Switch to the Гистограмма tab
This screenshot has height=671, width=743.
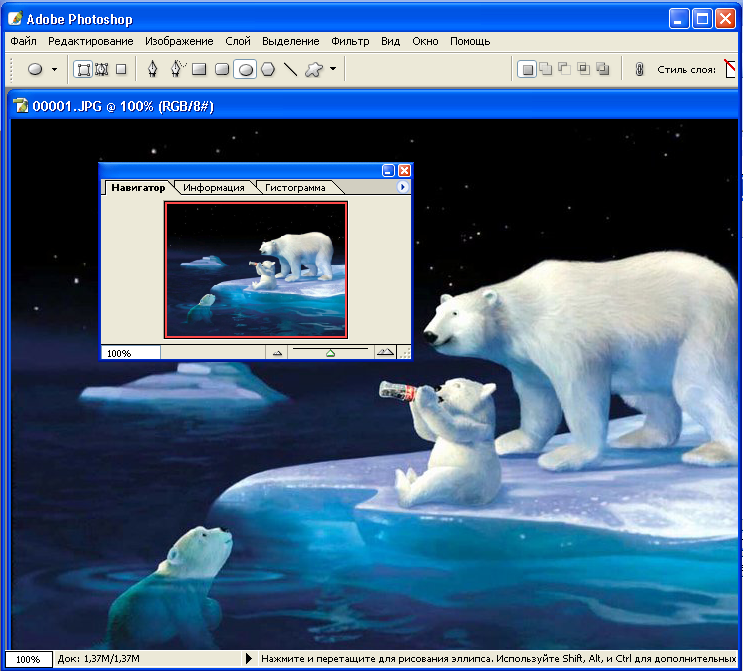(x=295, y=188)
